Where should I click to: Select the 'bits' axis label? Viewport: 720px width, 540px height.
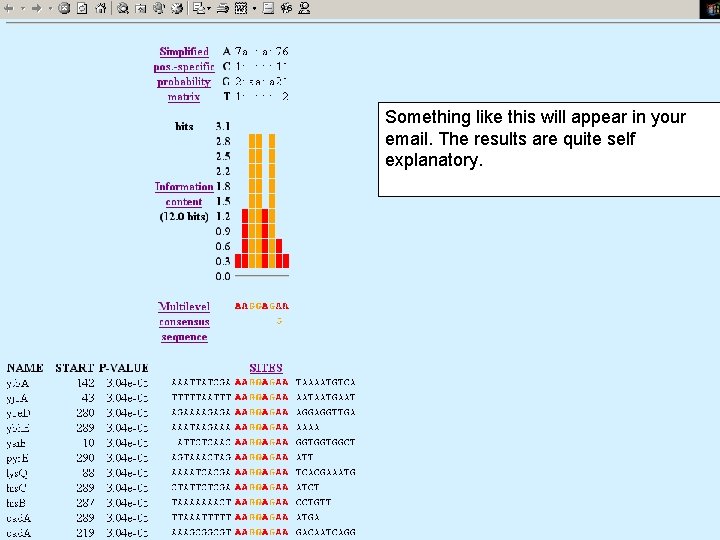(184, 126)
